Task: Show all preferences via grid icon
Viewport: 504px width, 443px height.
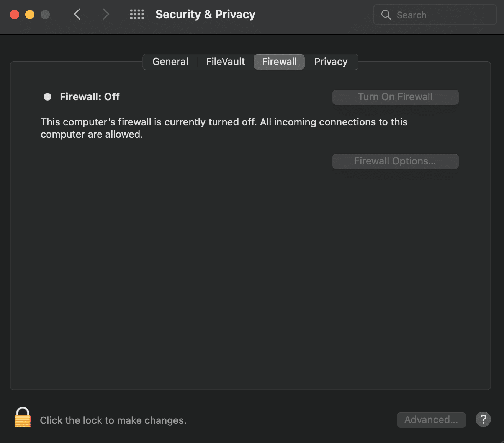Action: tap(137, 15)
